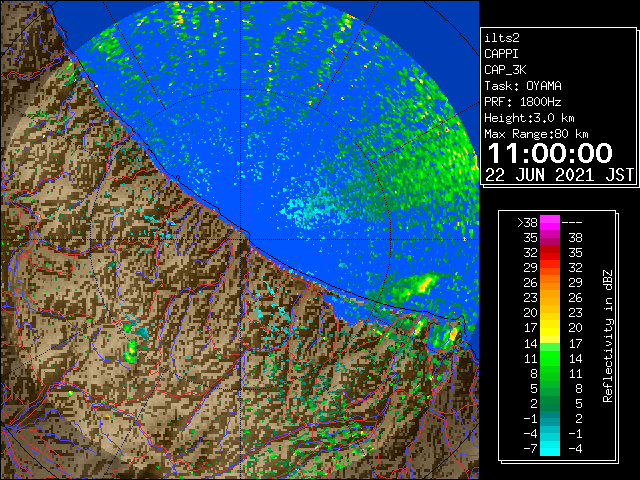Click the 'ilts2' label in the info box

[x=502, y=38]
